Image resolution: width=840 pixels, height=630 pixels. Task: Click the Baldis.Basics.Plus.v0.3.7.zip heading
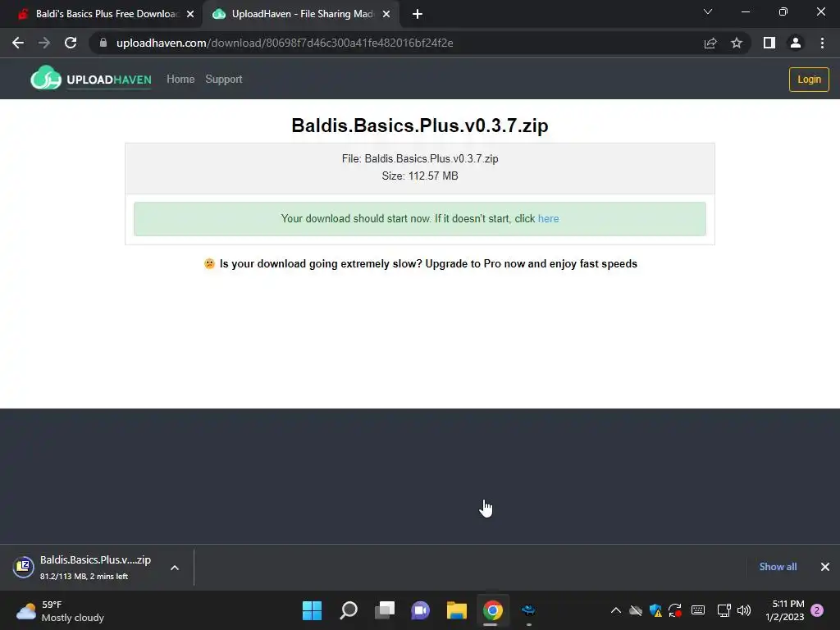click(420, 126)
